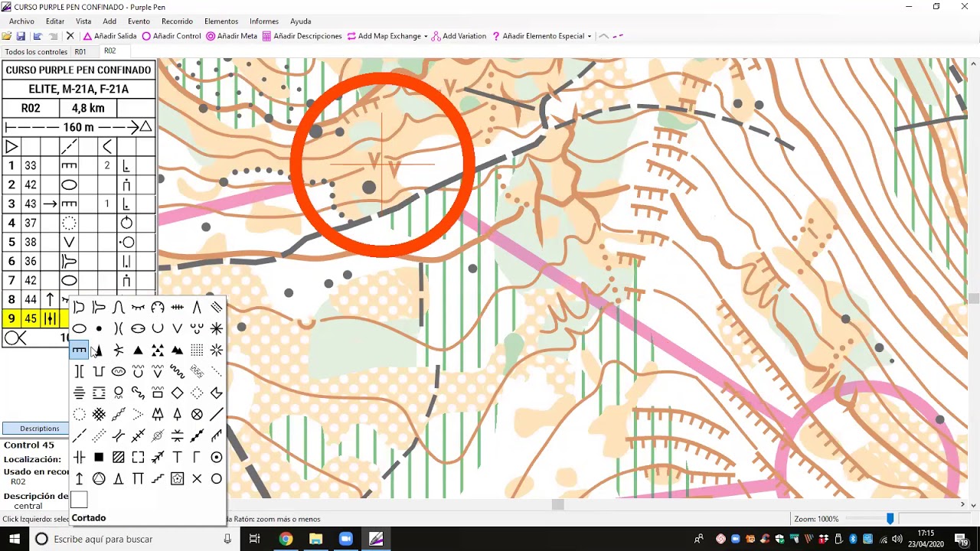Open File Explorer from the taskbar
Viewport: 980px width, 551px height.
[x=315, y=539]
